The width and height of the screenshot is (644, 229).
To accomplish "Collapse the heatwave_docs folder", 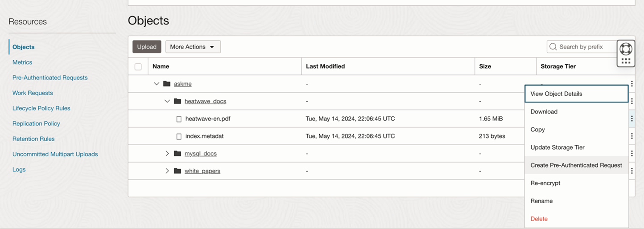I will pyautogui.click(x=167, y=101).
